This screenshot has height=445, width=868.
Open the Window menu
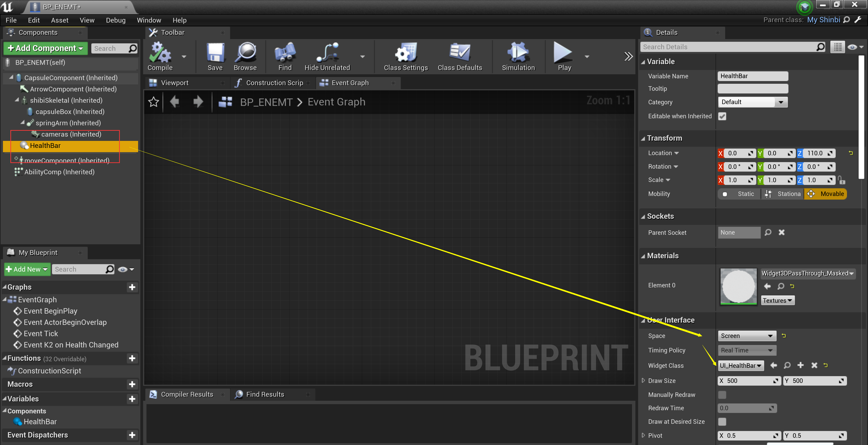point(149,20)
